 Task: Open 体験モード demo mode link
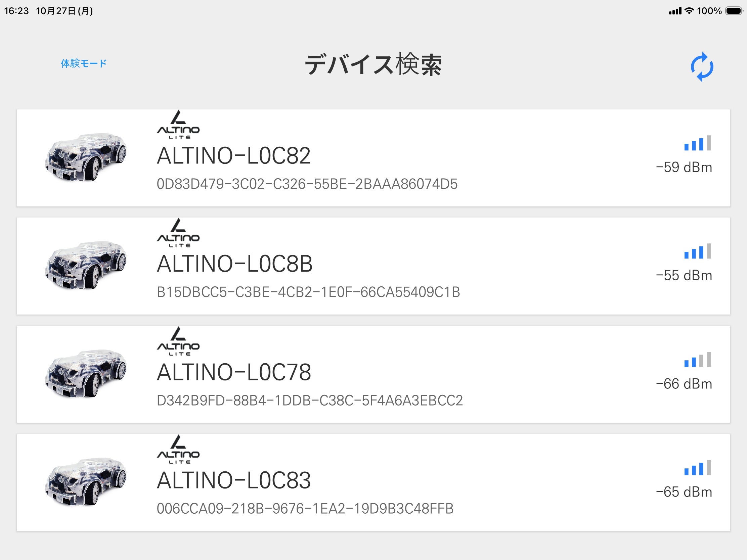[84, 63]
